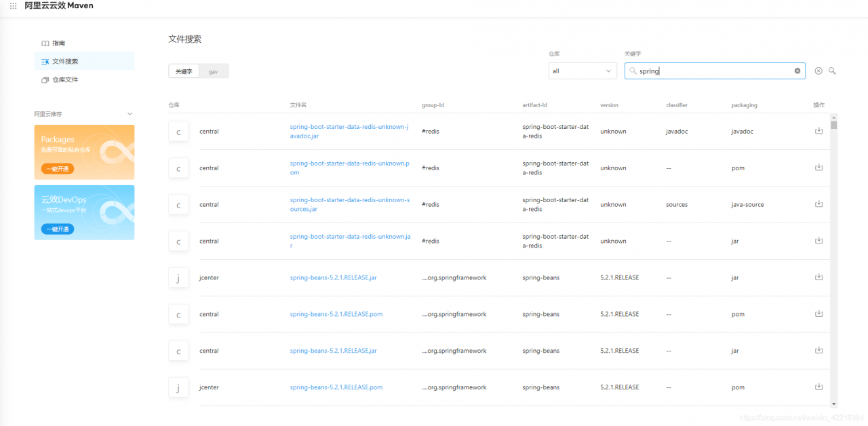Open the Packages promo card
This screenshot has height=426, width=868.
tap(84, 152)
